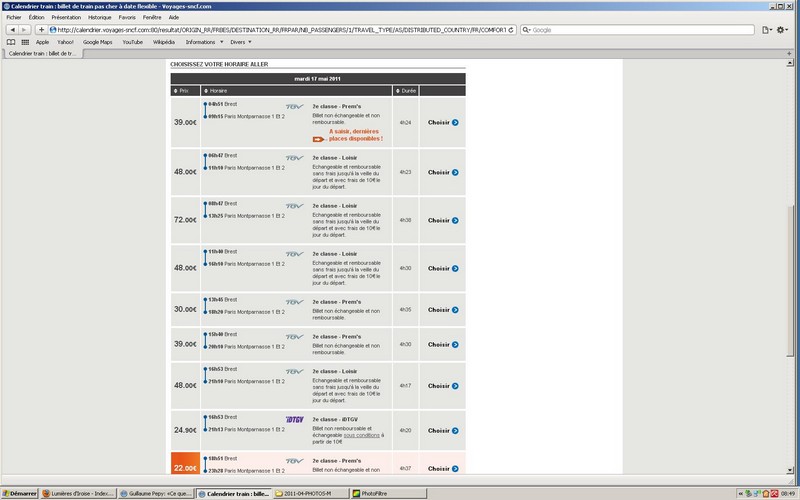
Task: Go forward with the Safari forward arrow
Action: coord(23,30)
